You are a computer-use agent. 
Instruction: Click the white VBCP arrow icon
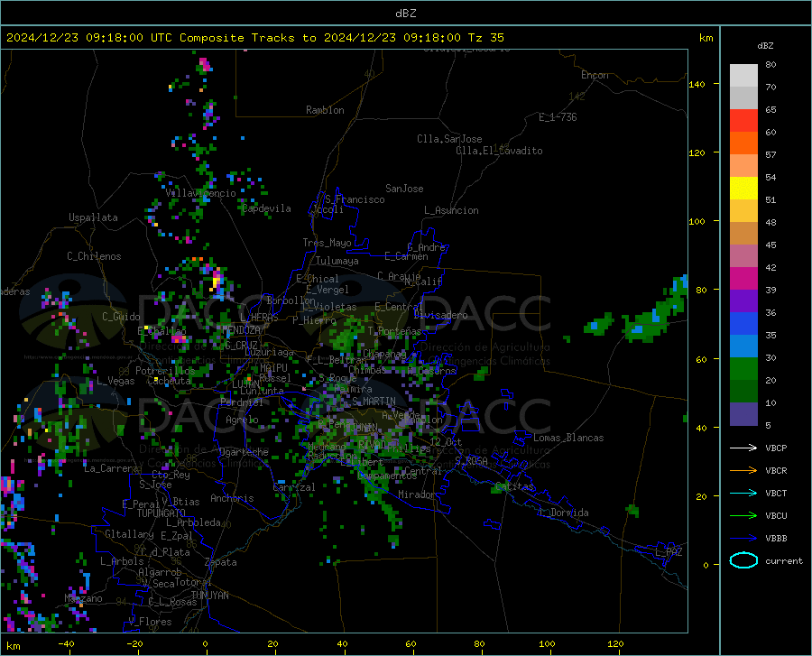tap(743, 448)
